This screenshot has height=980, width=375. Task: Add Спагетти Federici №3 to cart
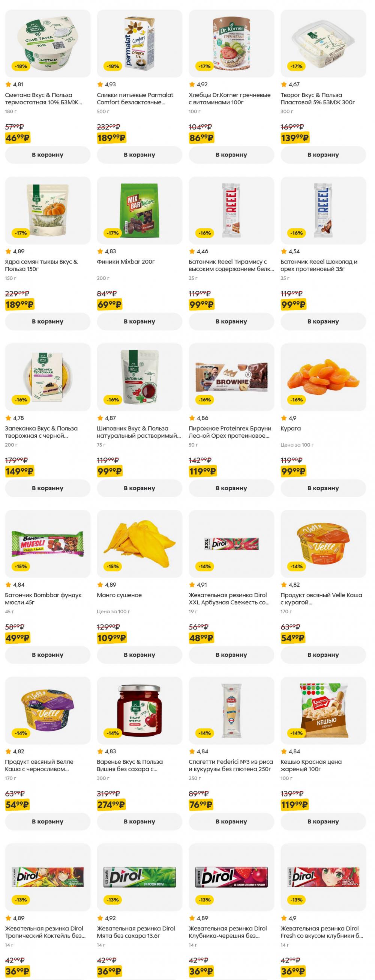[231, 821]
